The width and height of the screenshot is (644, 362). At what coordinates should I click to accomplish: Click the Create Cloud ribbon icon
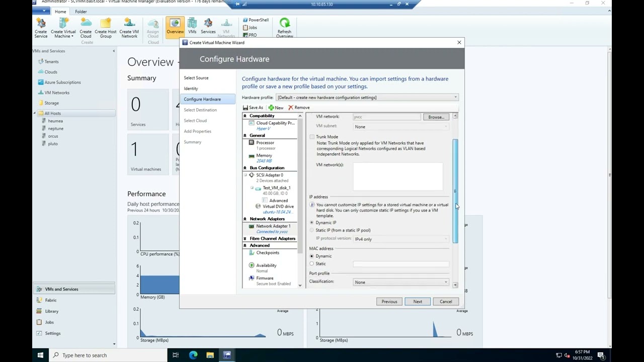86,28
